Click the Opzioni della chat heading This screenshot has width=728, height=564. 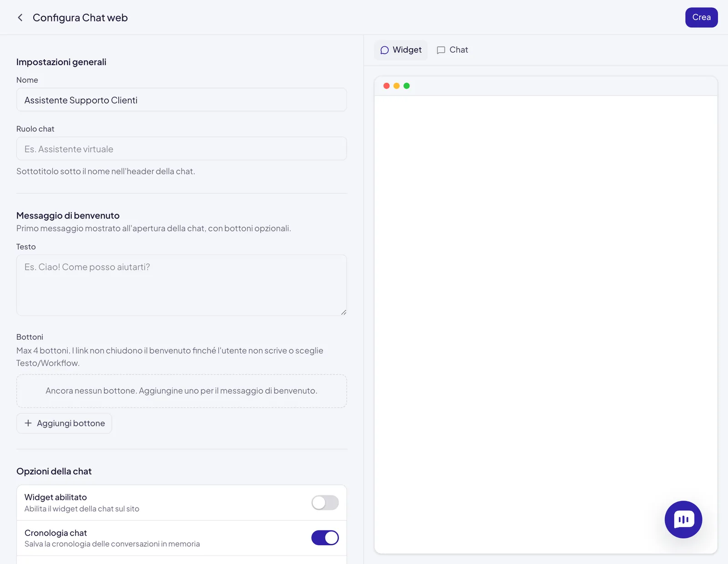[x=54, y=471]
